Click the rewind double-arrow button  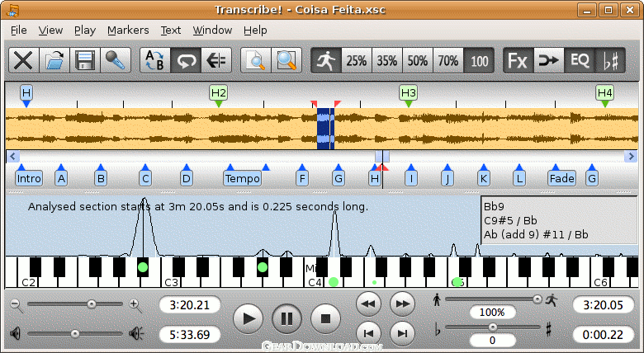[x=368, y=304]
